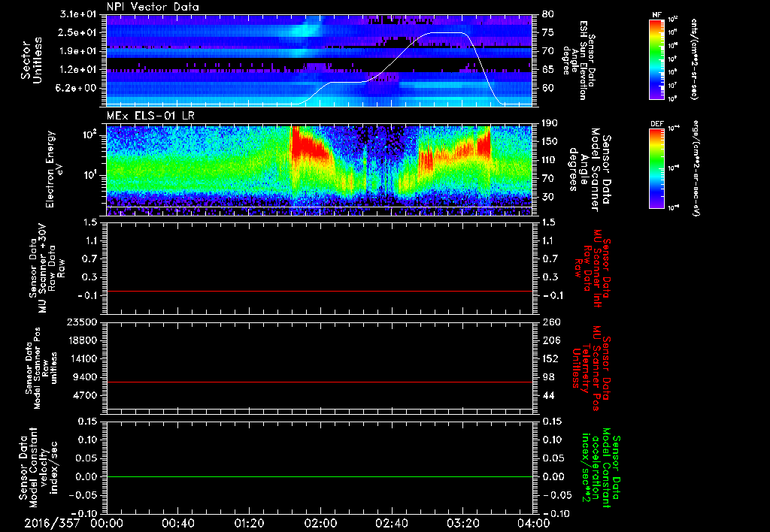This screenshot has width=770, height=532.
Task: Click the 80 degree elevation tick label
Action: (548, 14)
